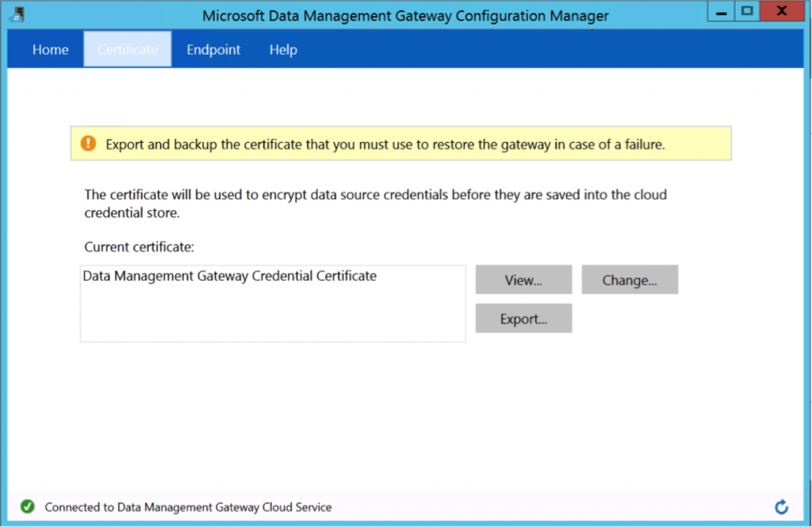This screenshot has height=527, width=812.
Task: Click the window title bar text
Action: [405, 15]
